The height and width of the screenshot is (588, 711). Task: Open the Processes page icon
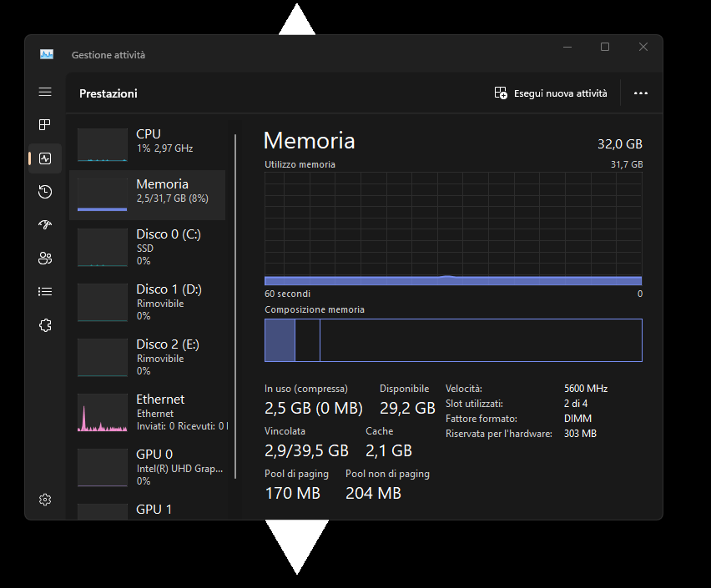pyautogui.click(x=45, y=125)
